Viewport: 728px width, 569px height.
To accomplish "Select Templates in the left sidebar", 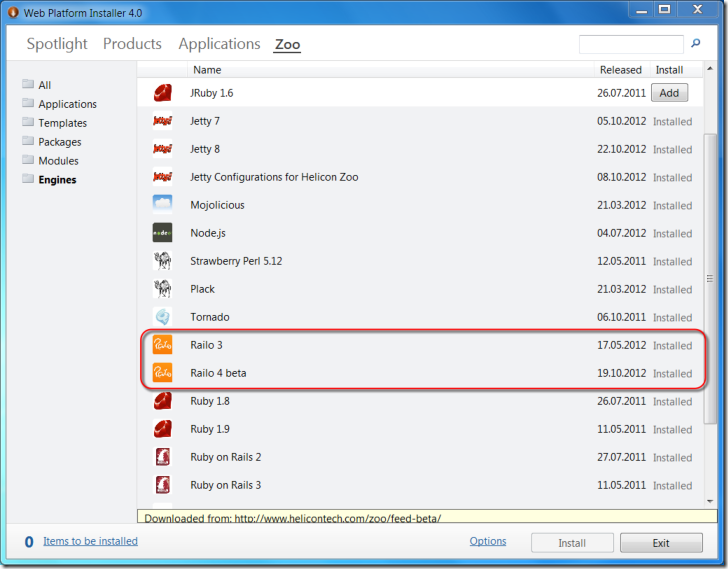I will pos(62,123).
